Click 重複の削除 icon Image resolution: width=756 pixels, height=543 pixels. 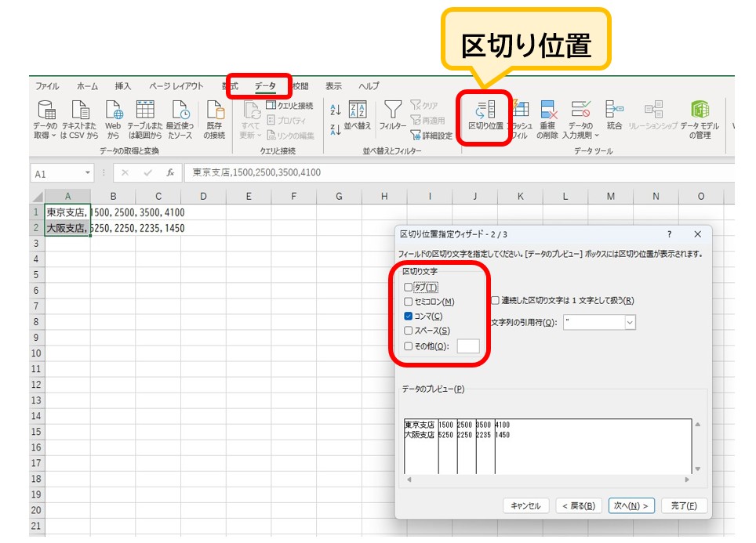(x=547, y=110)
